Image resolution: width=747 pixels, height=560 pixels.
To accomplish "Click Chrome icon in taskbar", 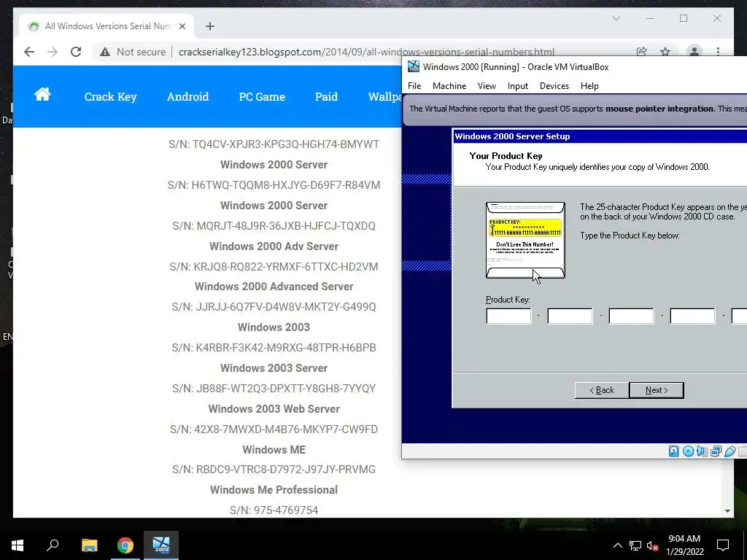I will pyautogui.click(x=125, y=545).
